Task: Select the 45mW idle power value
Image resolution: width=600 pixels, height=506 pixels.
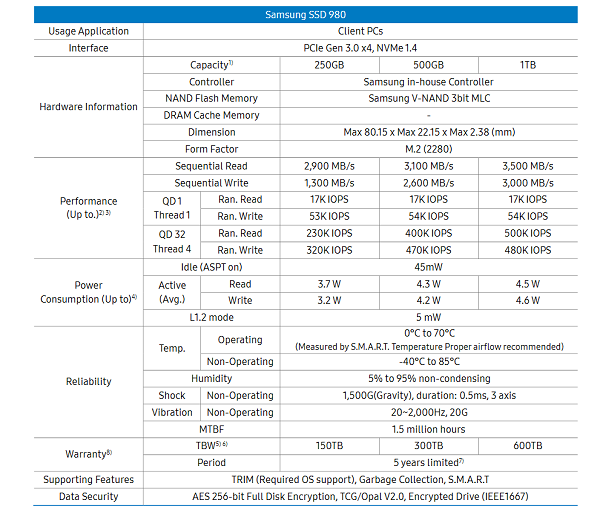Action: click(429, 267)
